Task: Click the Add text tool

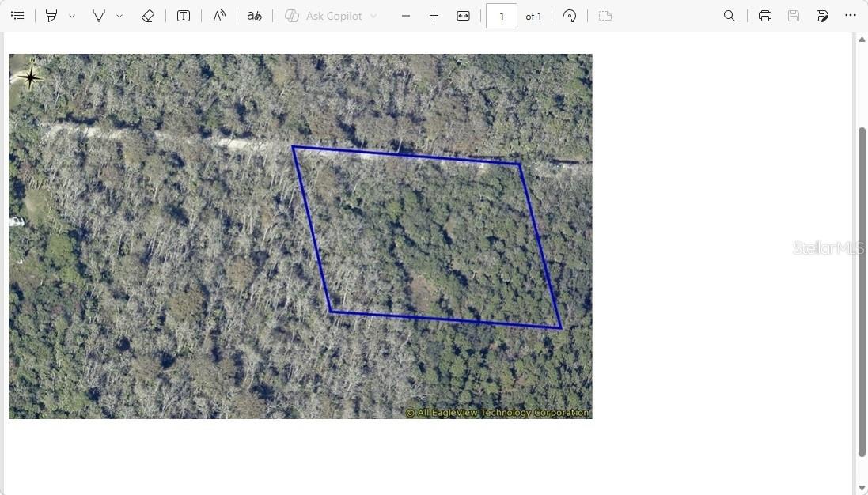Action: 183,15
